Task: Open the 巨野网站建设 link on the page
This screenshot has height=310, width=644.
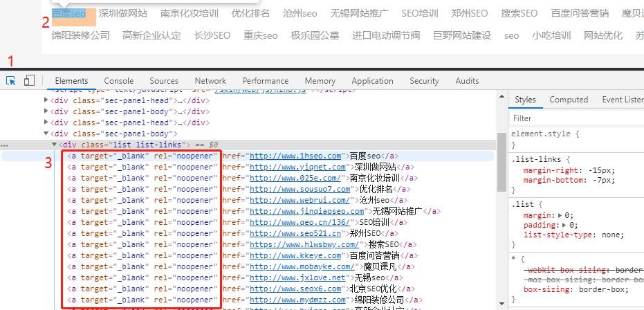Action: click(462, 35)
